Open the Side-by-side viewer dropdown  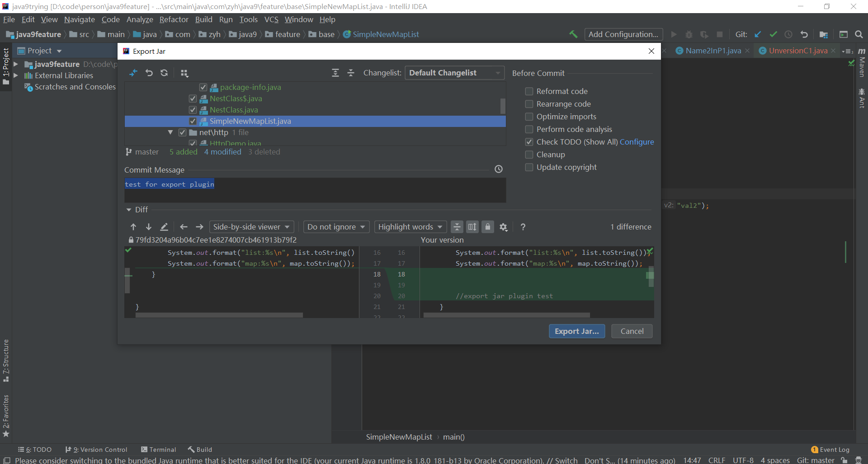coord(251,227)
